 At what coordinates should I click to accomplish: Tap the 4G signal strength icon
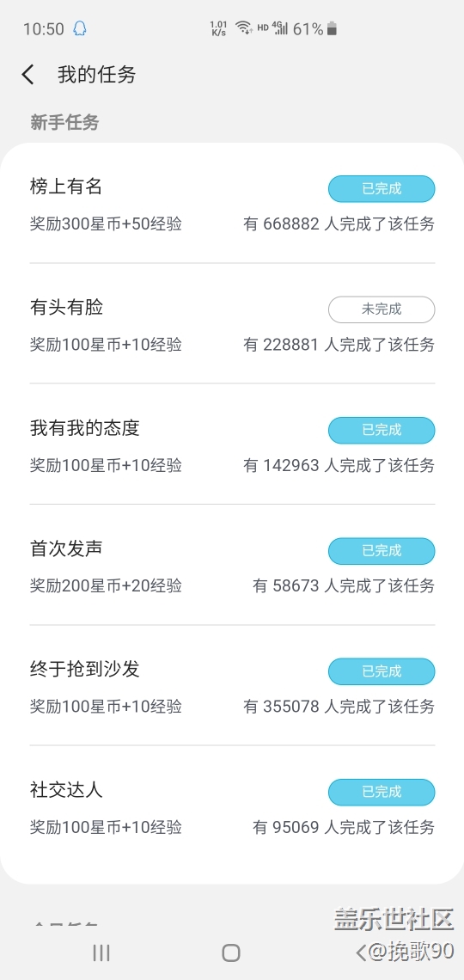pos(280,28)
